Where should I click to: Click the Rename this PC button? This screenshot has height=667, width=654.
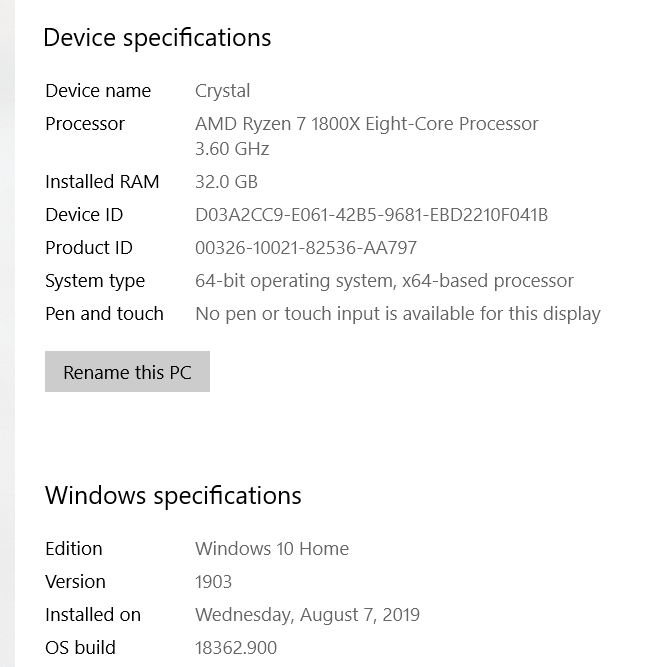point(127,372)
